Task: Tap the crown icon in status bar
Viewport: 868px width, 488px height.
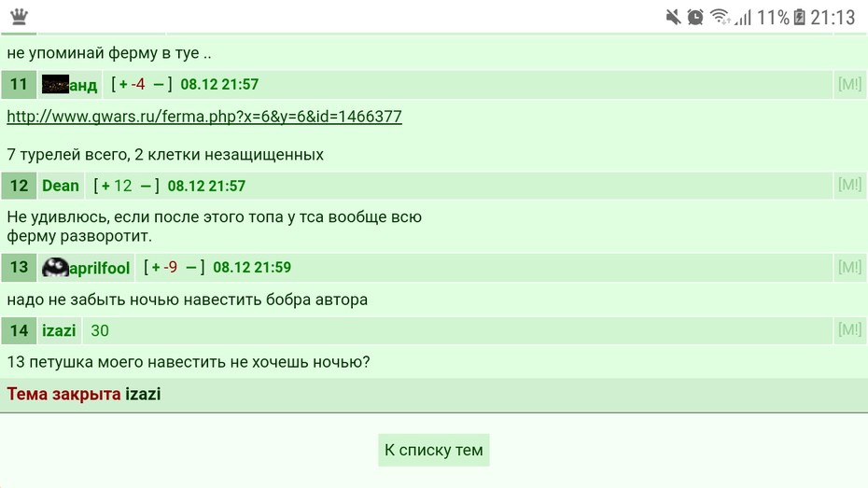Action: coord(19,17)
